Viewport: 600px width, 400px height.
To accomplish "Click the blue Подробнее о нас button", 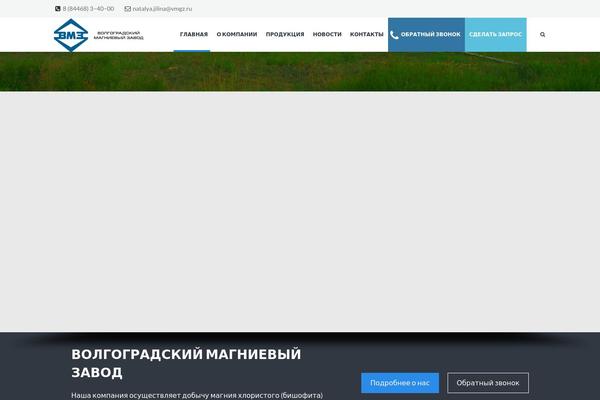I will [x=400, y=383].
